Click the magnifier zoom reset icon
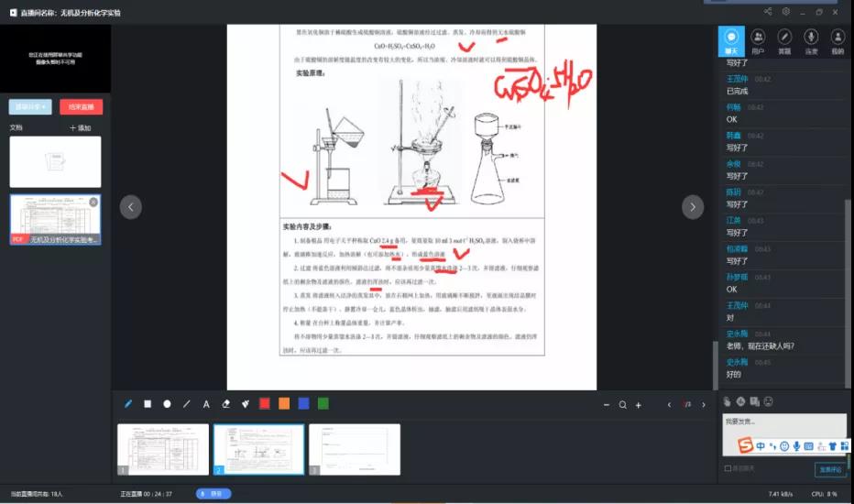 tap(622, 405)
